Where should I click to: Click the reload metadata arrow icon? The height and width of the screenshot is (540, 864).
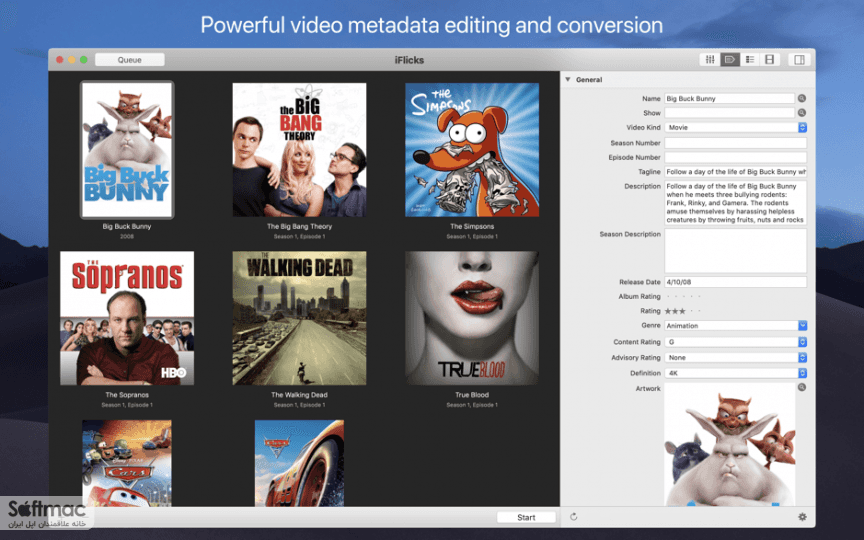pyautogui.click(x=574, y=517)
